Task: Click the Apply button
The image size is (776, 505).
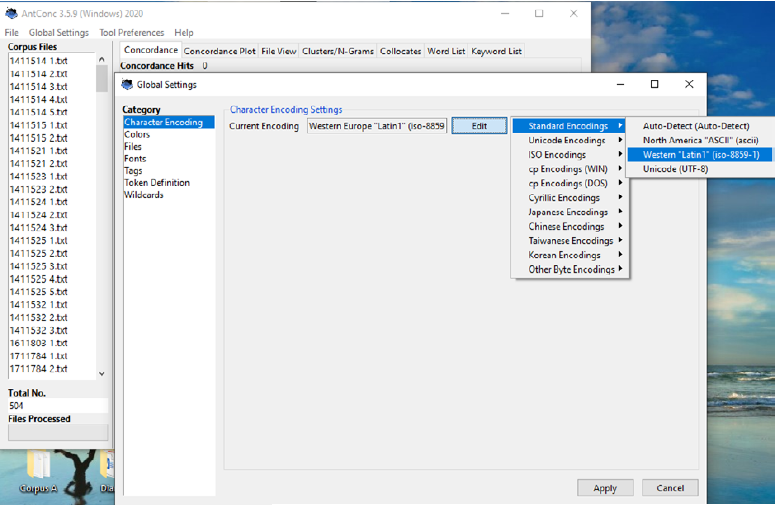Action: (x=605, y=488)
